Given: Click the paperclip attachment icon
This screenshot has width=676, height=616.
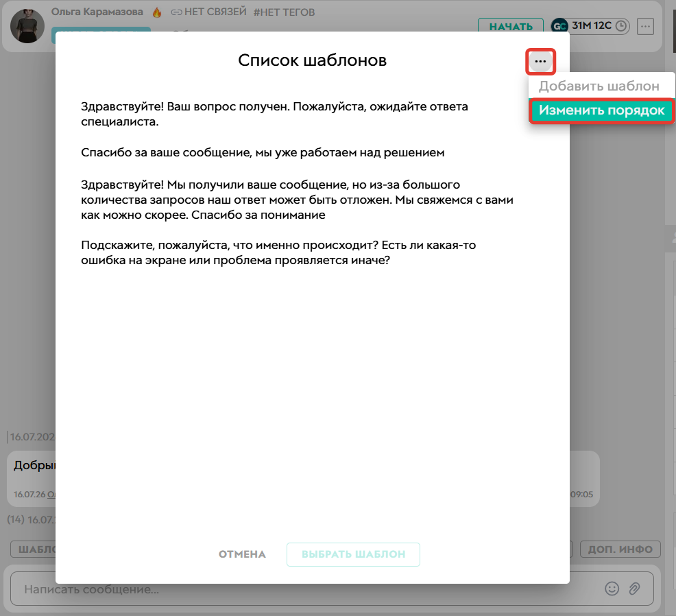Looking at the screenshot, I should (x=634, y=589).
